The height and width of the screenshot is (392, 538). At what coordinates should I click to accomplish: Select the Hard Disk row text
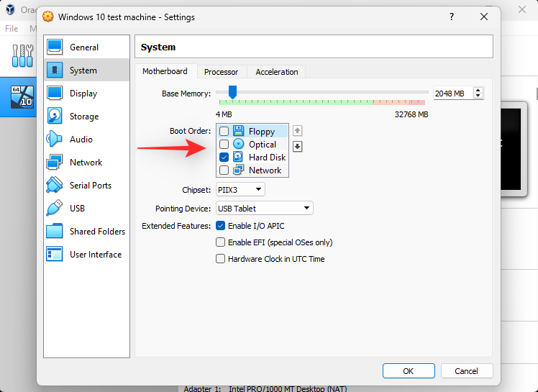pyautogui.click(x=268, y=158)
